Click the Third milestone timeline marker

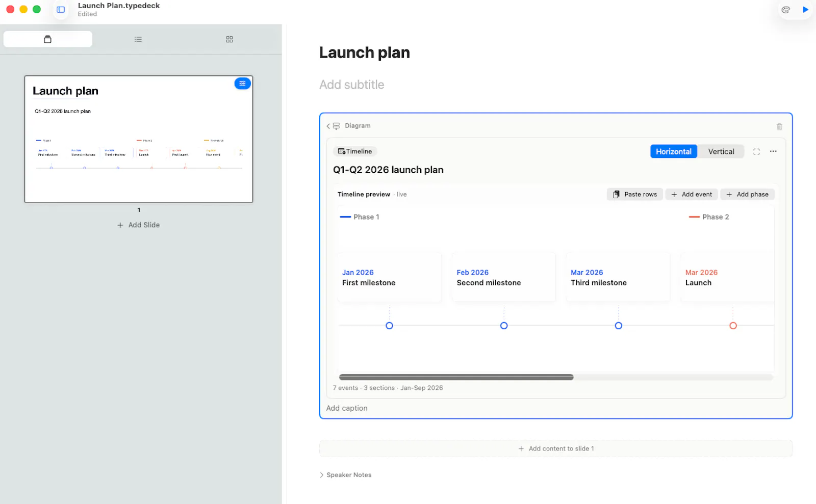pyautogui.click(x=619, y=326)
